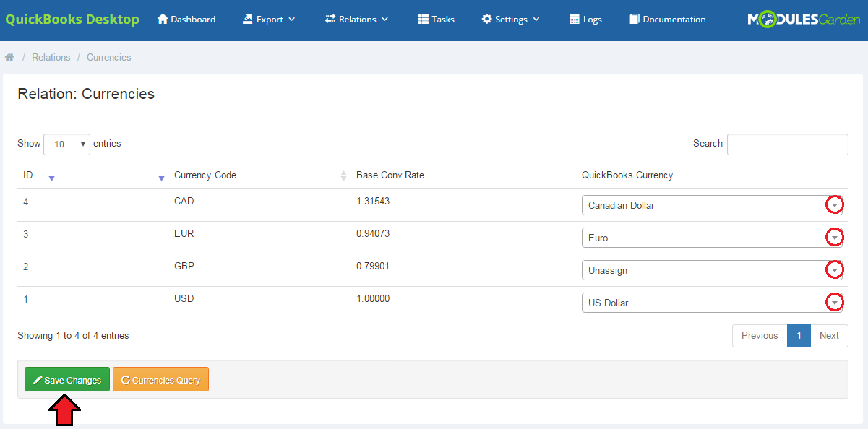Viewport: 868px width, 429px height.
Task: Click pagination page 1
Action: 799,336
